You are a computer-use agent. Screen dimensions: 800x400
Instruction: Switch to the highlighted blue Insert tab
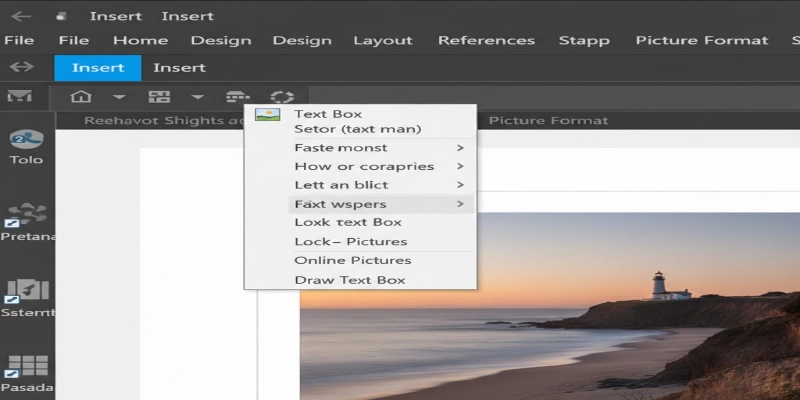(98, 67)
